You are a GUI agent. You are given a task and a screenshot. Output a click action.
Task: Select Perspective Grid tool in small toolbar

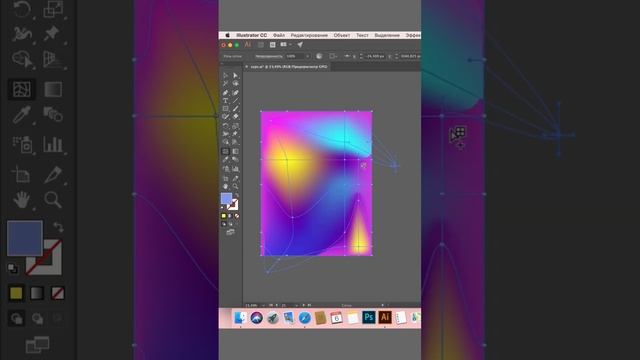pyautogui.click(x=236, y=142)
